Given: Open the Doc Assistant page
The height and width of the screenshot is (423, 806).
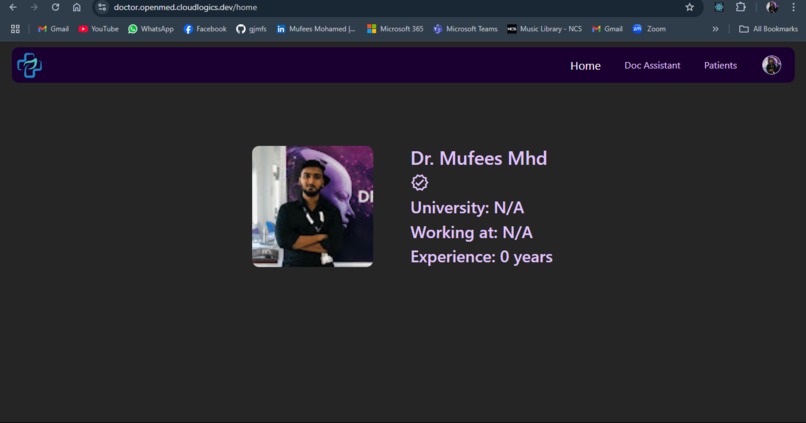Looking at the screenshot, I should (x=652, y=65).
